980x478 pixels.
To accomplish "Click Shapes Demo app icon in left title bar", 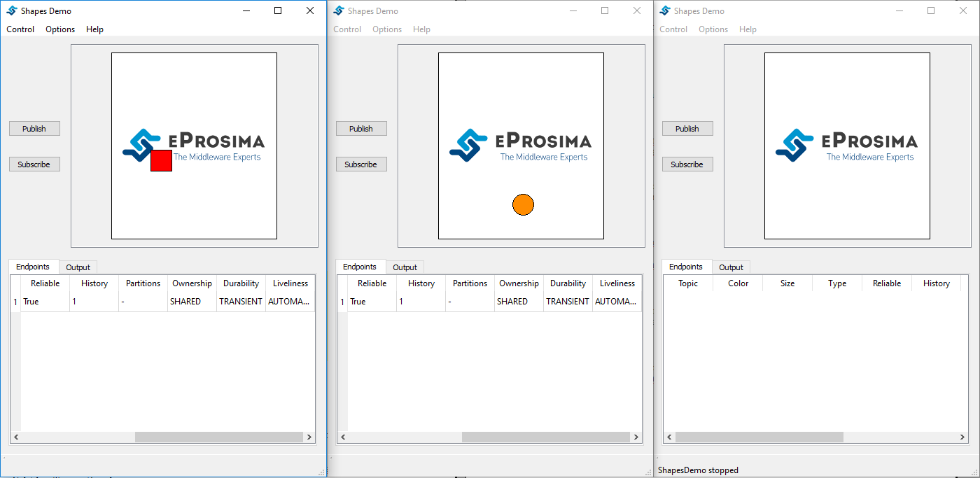I will (12, 10).
